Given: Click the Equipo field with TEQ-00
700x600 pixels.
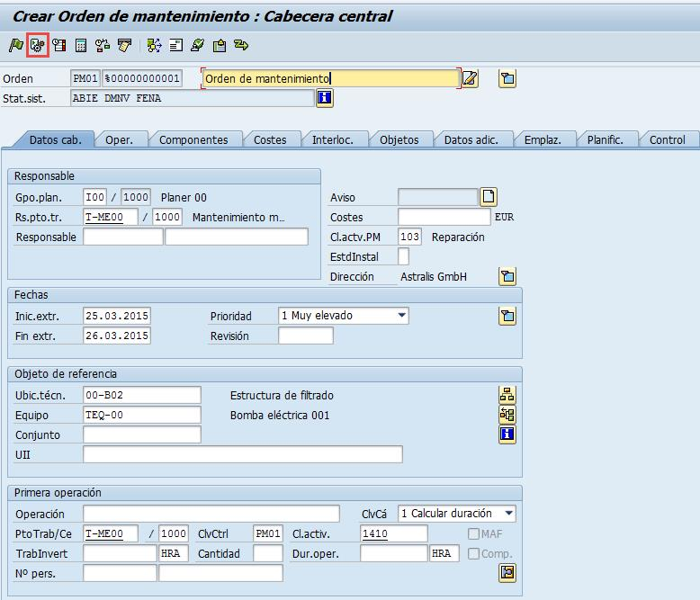Looking at the screenshot, I should pyautogui.click(x=142, y=415).
